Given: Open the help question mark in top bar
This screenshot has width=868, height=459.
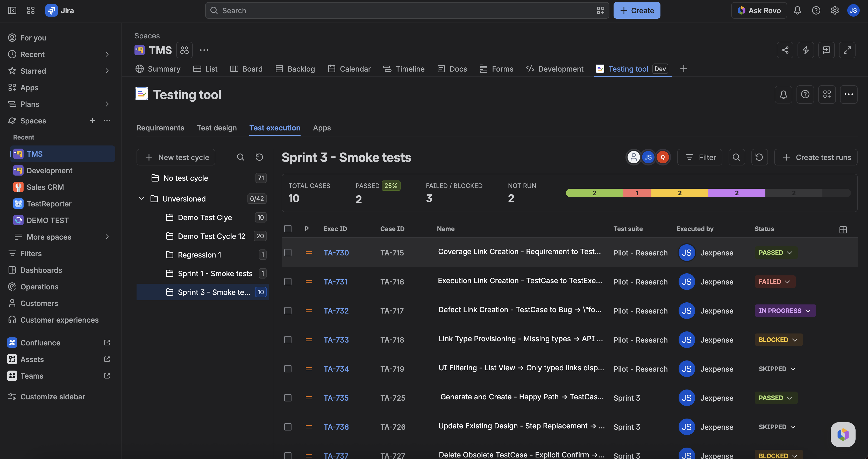Looking at the screenshot, I should point(816,10).
